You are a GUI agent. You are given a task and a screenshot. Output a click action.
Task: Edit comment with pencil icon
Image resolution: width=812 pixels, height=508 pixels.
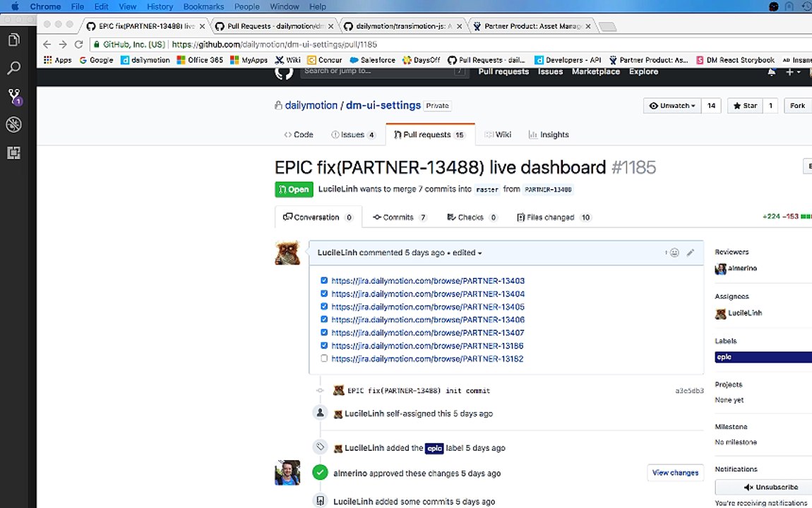click(x=691, y=253)
